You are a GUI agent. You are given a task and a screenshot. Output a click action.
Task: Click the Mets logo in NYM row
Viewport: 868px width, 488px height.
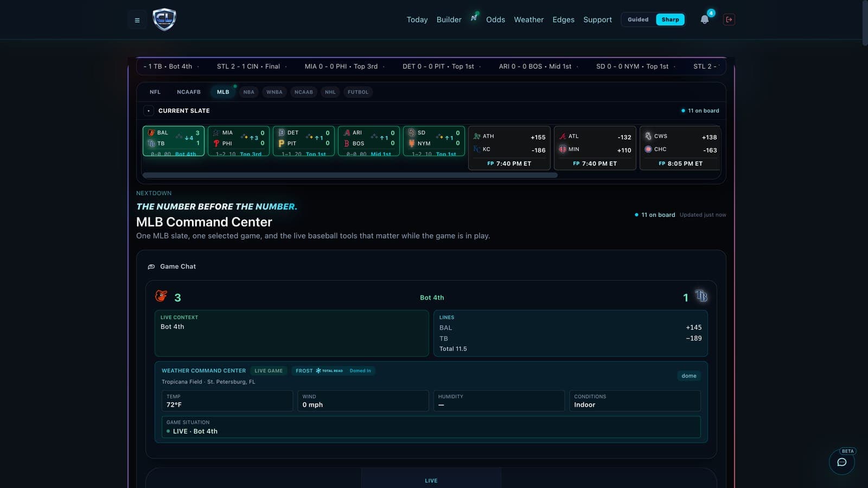pos(412,144)
